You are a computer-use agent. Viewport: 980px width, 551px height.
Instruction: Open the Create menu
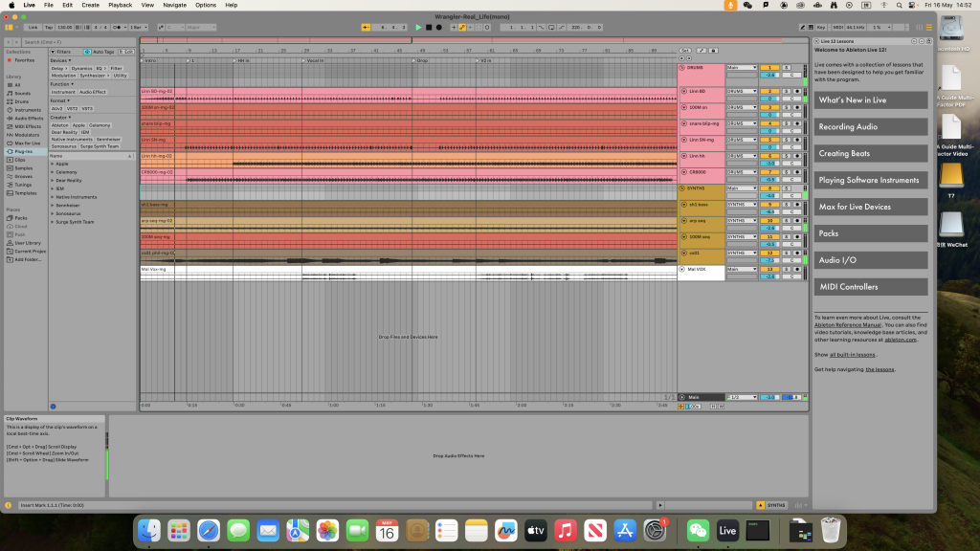90,5
